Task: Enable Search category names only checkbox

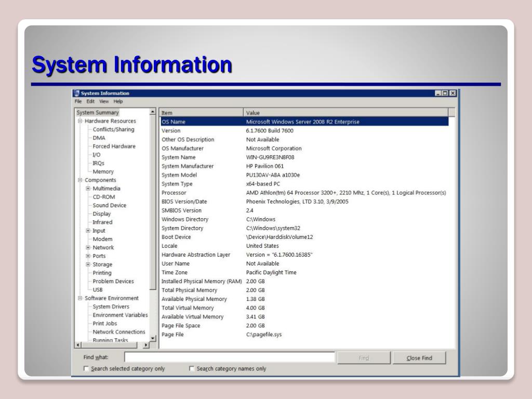Action: point(192,368)
